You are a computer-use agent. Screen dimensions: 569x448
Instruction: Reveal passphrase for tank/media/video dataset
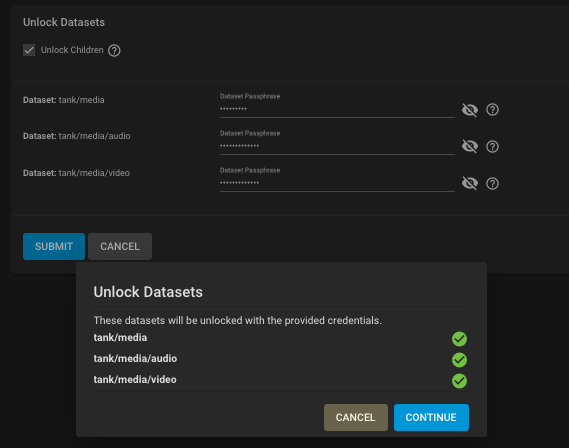[x=470, y=184]
